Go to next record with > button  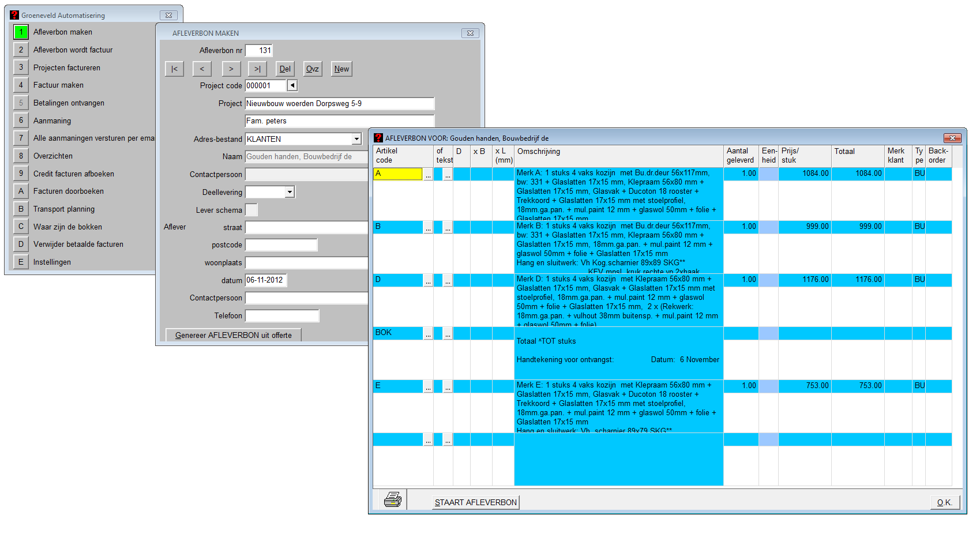coord(231,69)
